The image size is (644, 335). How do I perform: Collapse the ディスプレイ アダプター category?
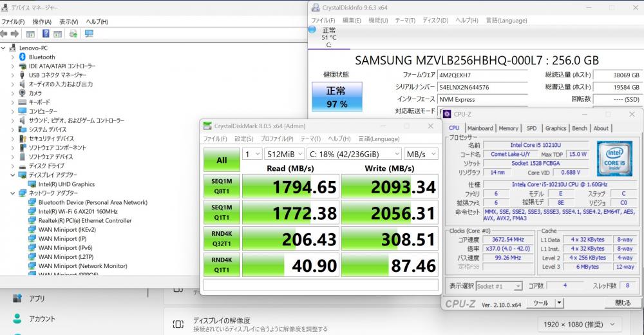coord(12,175)
